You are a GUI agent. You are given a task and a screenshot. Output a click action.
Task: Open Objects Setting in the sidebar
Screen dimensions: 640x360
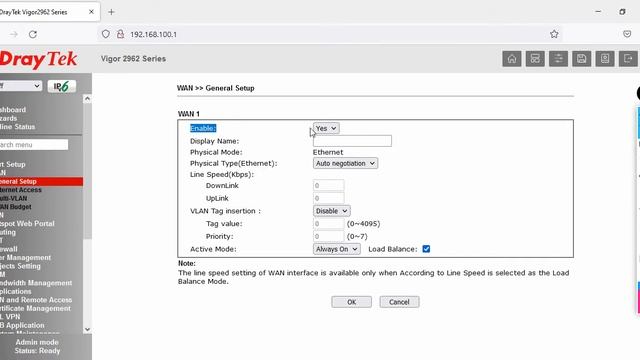tap(20, 266)
